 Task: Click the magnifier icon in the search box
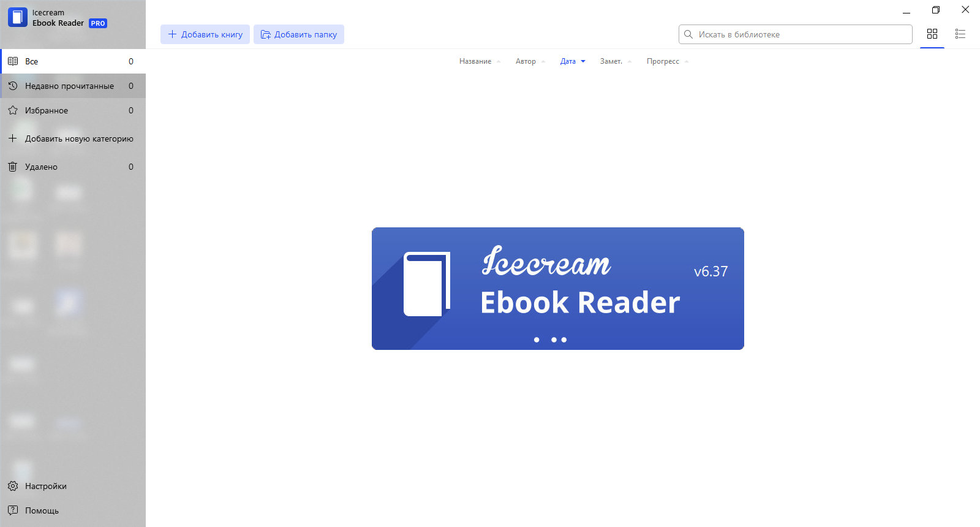(x=688, y=34)
